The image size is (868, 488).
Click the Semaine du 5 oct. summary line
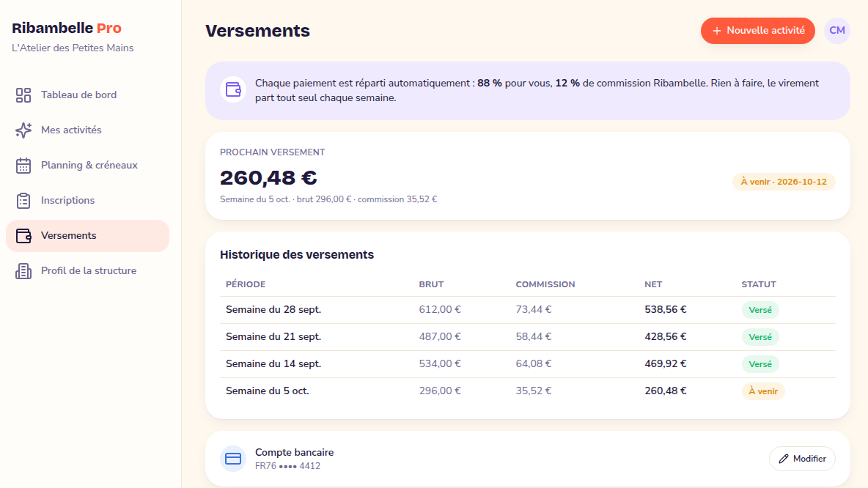coord(328,200)
